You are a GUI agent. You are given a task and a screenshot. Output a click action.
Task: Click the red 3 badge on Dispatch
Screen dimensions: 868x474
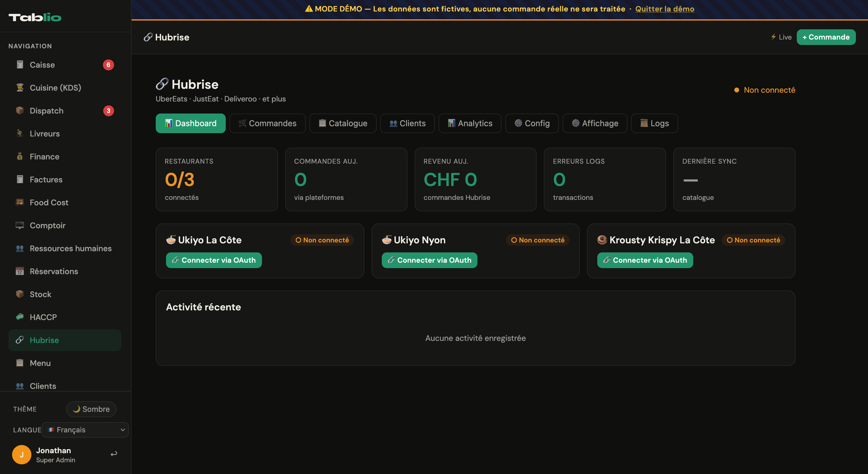(109, 110)
